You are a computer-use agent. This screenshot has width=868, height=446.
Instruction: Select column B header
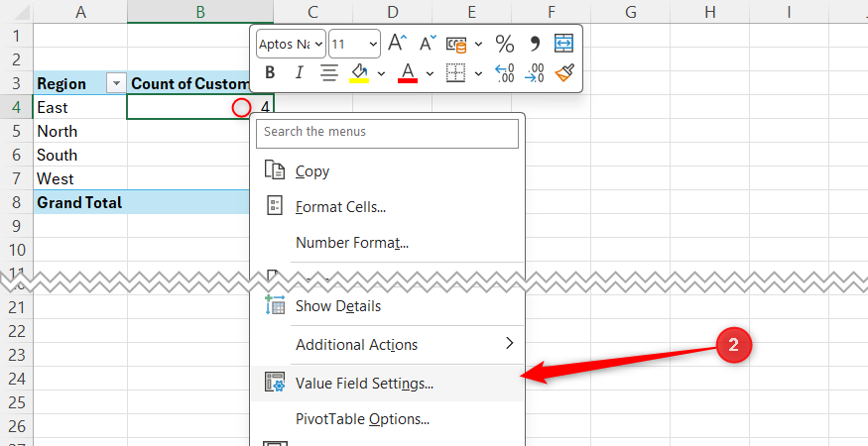200,12
